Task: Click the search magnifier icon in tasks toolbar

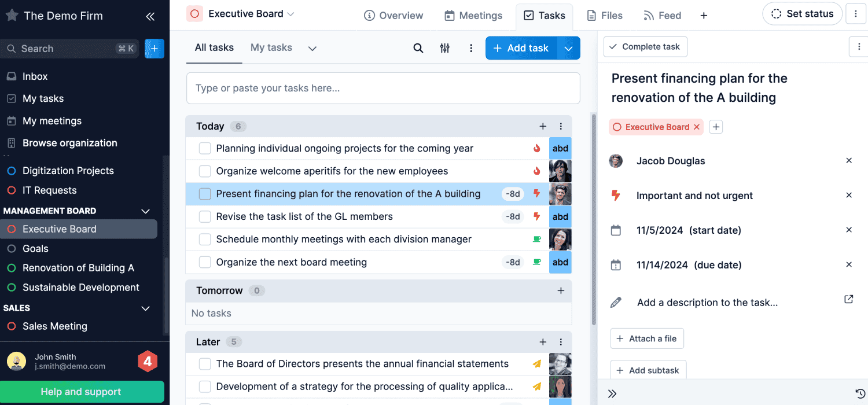Action: (x=418, y=48)
